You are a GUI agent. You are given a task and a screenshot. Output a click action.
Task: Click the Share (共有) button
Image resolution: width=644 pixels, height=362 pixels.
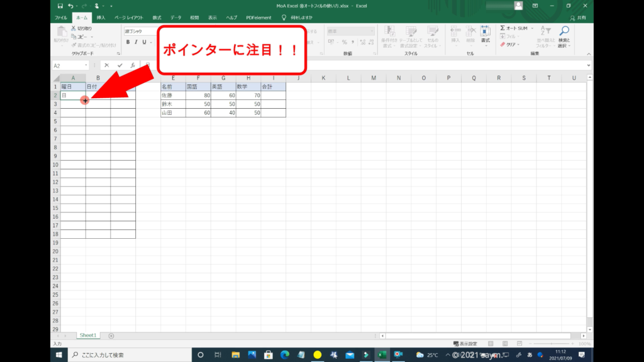click(x=576, y=18)
